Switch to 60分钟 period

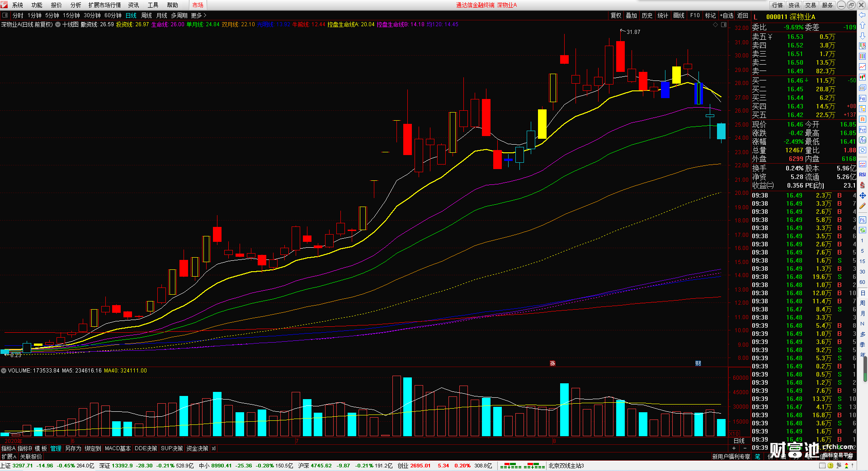[113, 15]
